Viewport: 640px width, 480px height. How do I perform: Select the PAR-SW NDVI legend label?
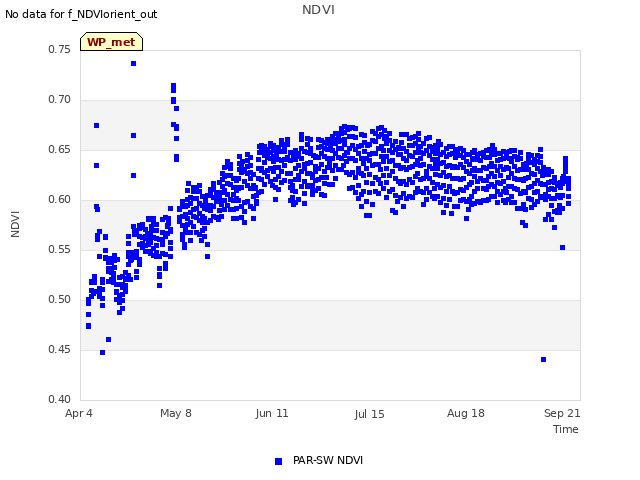328,460
